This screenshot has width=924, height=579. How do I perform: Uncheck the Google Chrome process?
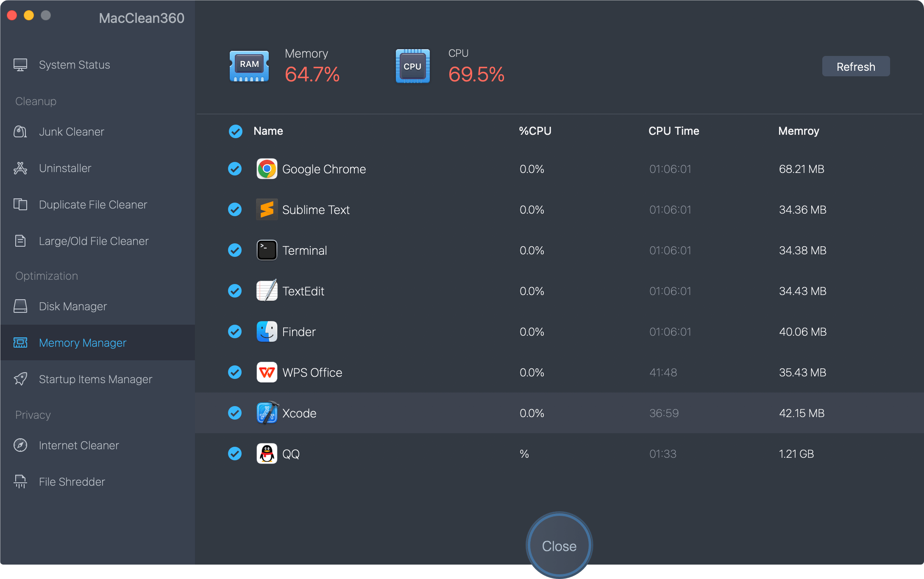[x=235, y=169]
